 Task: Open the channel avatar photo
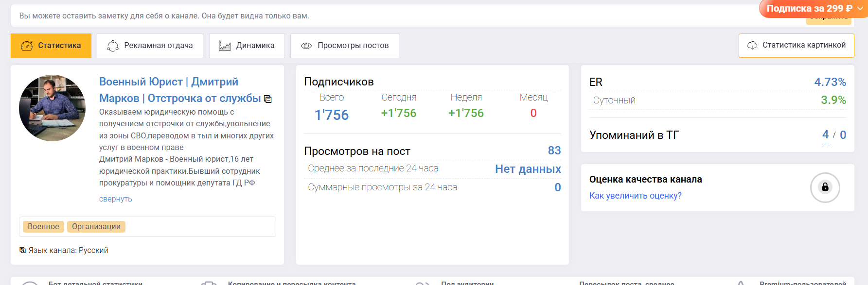click(x=53, y=108)
